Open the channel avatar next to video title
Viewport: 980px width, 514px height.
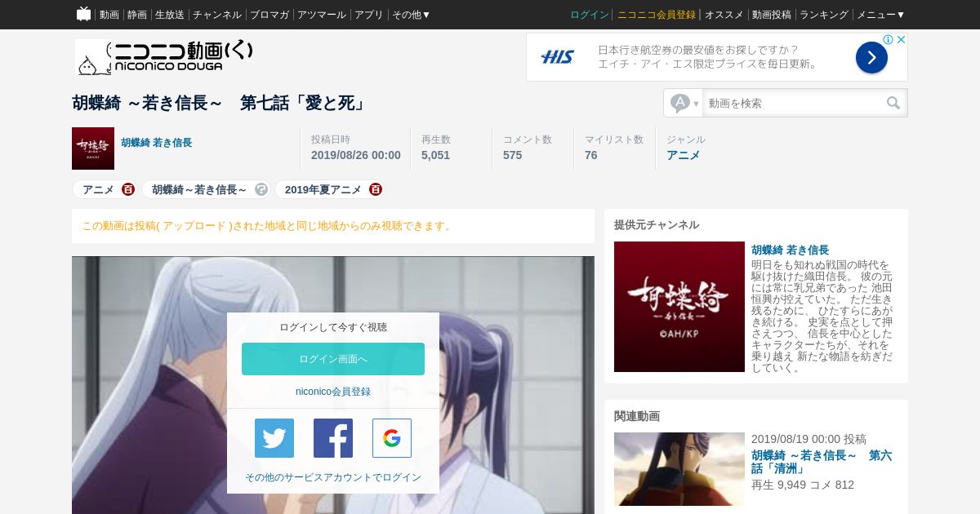coord(93,148)
